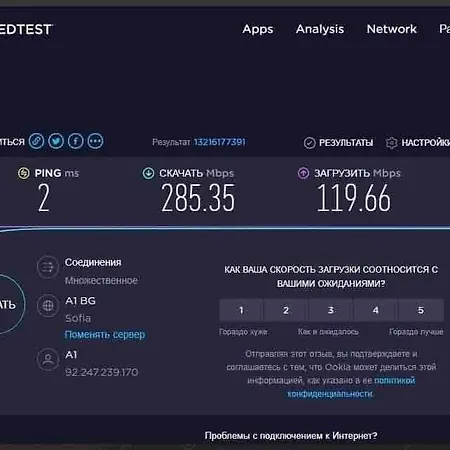The height and width of the screenshot is (450, 450).
Task: Copy the result link icon
Action: [x=36, y=141]
